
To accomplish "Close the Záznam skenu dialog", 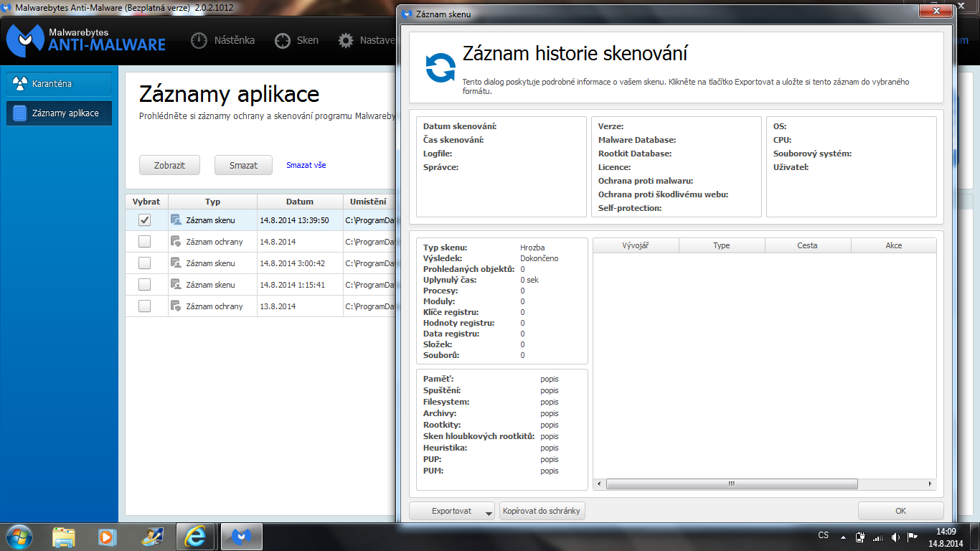I will pos(937,11).
